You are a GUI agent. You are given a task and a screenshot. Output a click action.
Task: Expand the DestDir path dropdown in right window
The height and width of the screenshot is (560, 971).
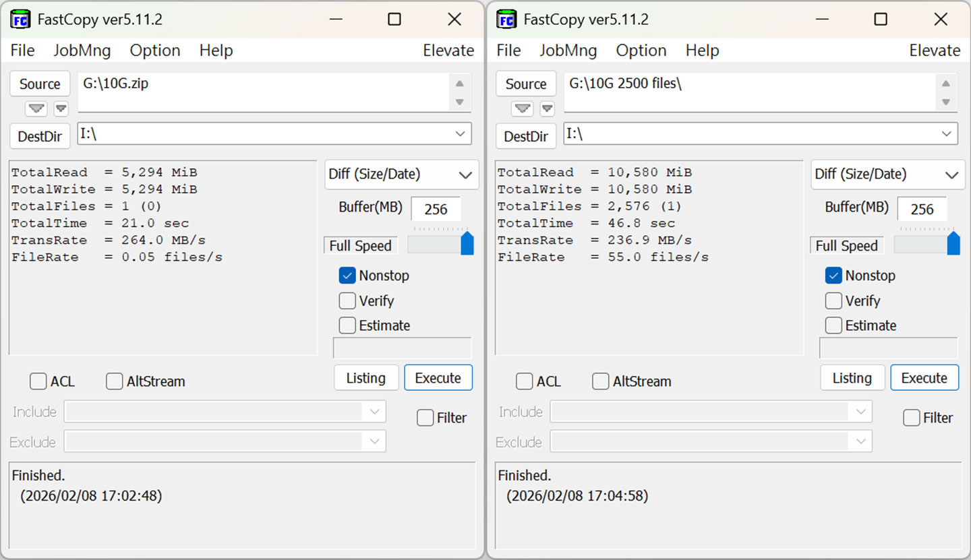click(948, 133)
